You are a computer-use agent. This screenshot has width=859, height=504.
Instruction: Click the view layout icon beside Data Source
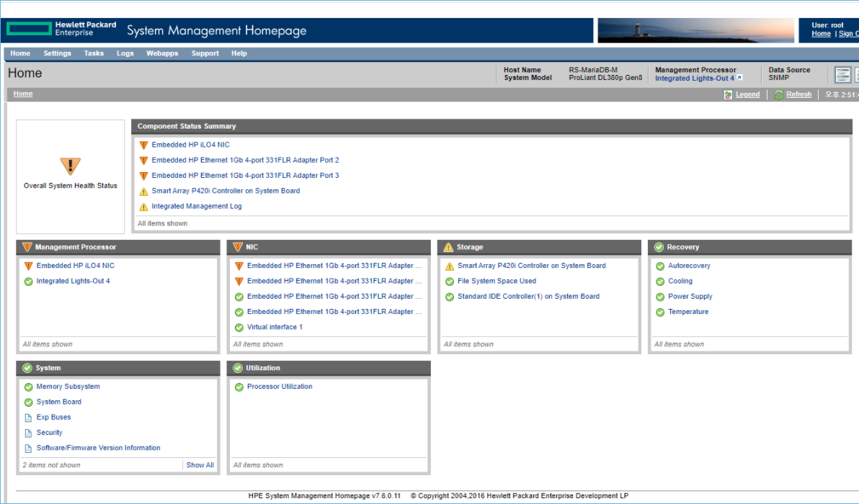(842, 74)
